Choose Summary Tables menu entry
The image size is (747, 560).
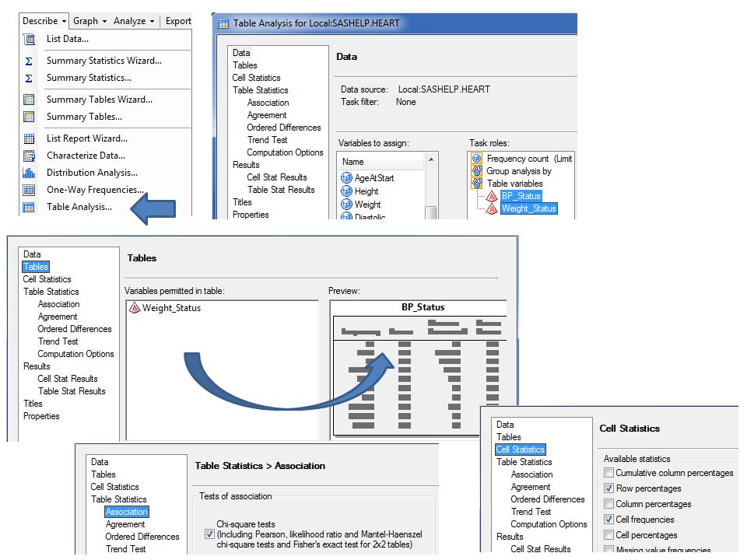pyautogui.click(x=84, y=117)
